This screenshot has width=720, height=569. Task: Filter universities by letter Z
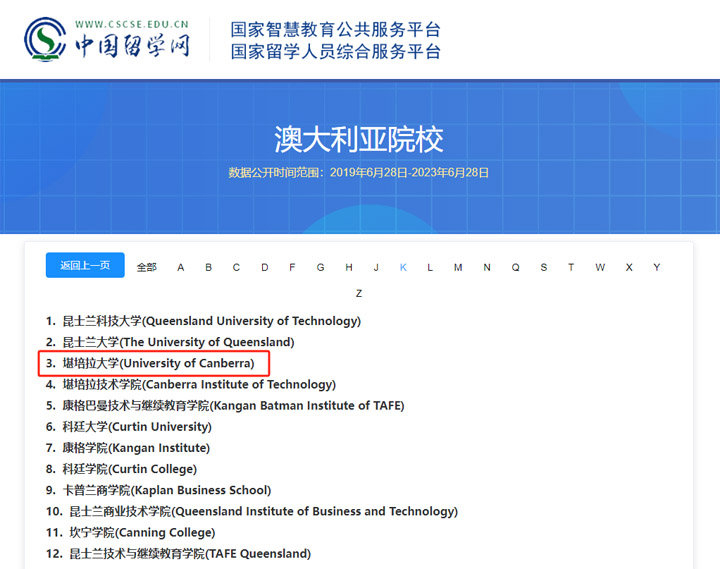pyautogui.click(x=359, y=293)
